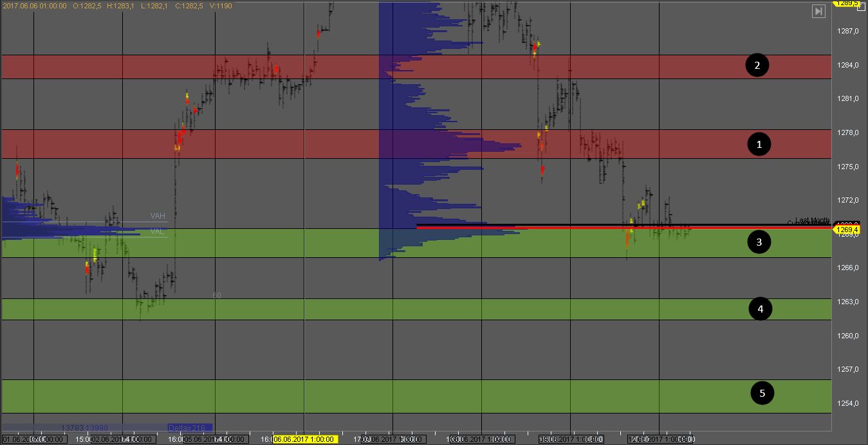
Task: Click the 1254,0 price axis label
Action: coord(849,403)
